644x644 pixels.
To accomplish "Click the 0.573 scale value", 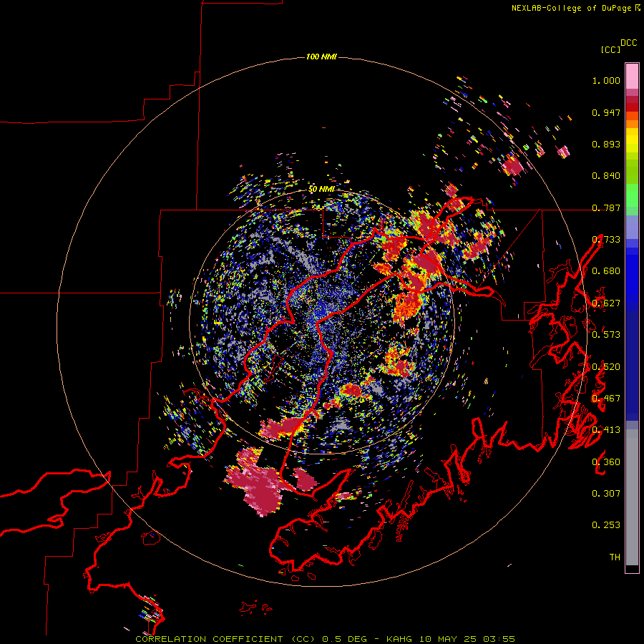I will point(606,335).
